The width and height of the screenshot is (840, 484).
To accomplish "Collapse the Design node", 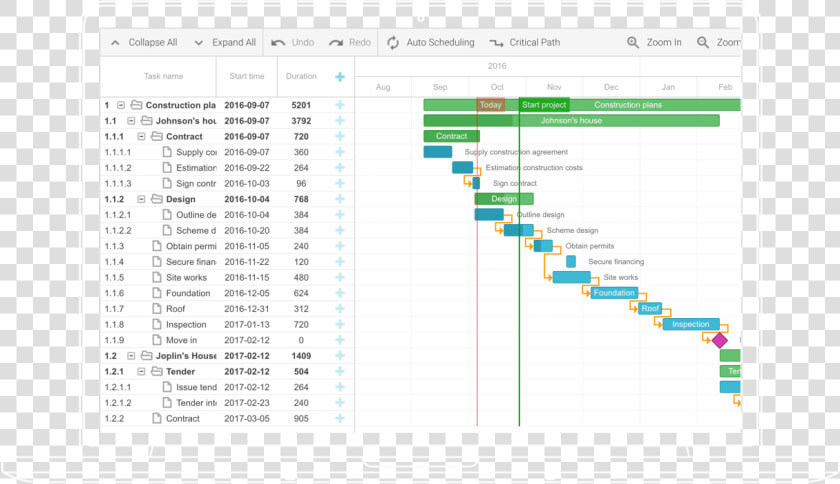I will 141,199.
